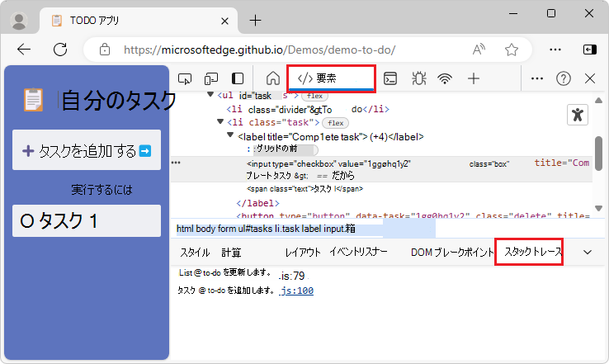Toggle the activity bar dock icon

(238, 78)
